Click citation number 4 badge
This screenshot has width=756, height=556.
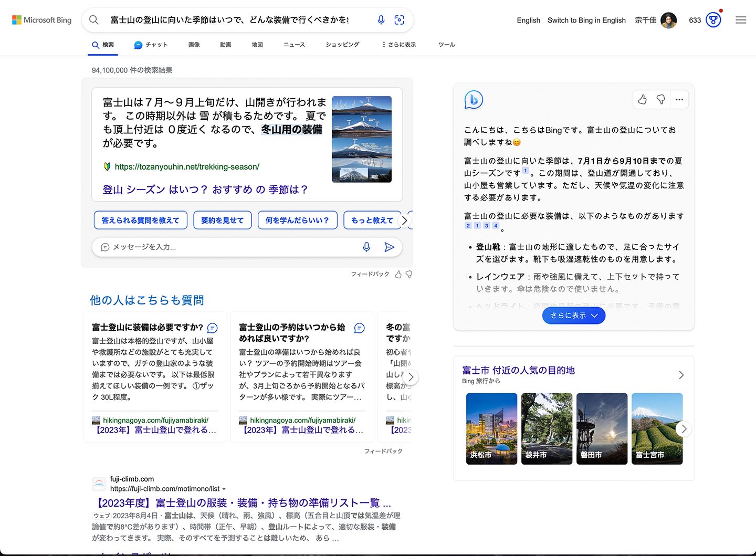point(496,226)
